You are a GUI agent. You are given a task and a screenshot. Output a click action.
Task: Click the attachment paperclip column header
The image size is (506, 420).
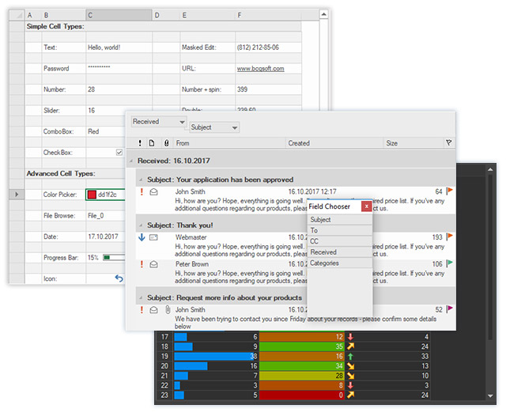pos(165,143)
